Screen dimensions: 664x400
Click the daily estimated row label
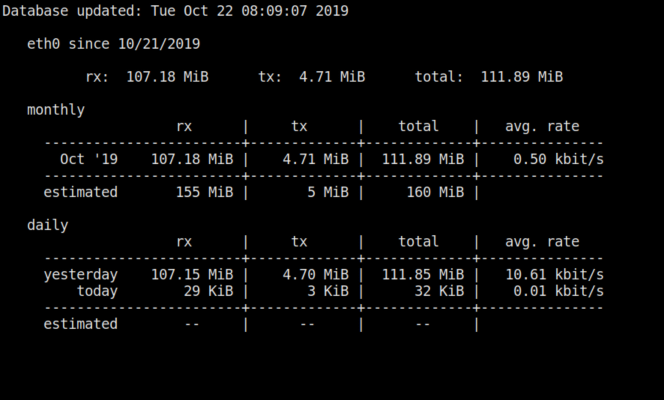tap(80, 324)
